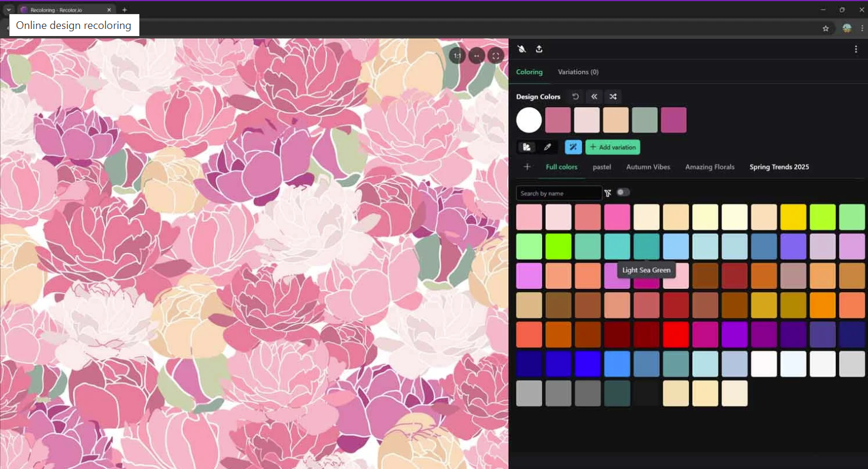Enable the toggle next to the search field
868x469 pixels.
coord(624,192)
